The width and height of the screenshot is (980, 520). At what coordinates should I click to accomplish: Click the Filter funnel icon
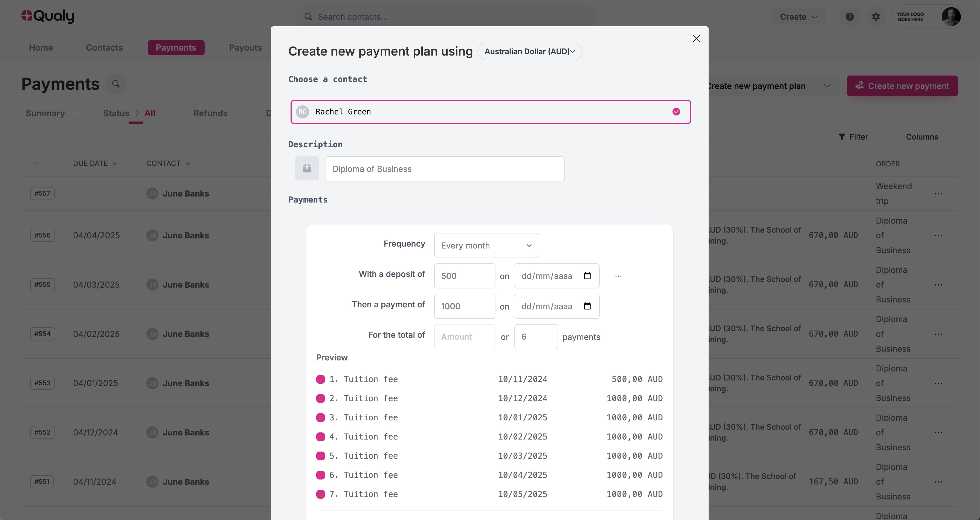click(x=842, y=137)
